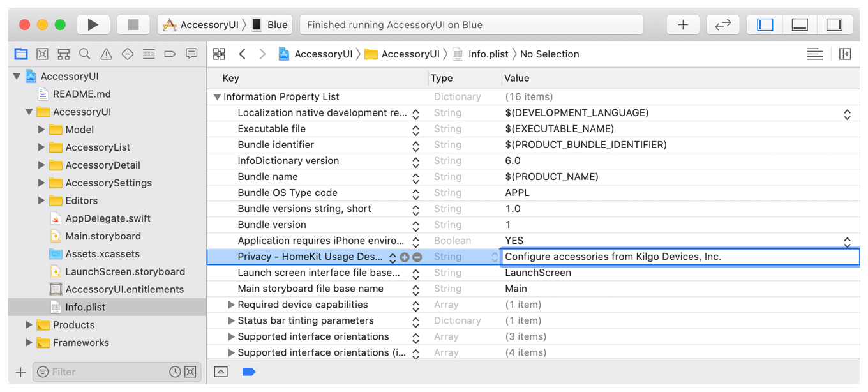Add editor on right

(x=845, y=54)
